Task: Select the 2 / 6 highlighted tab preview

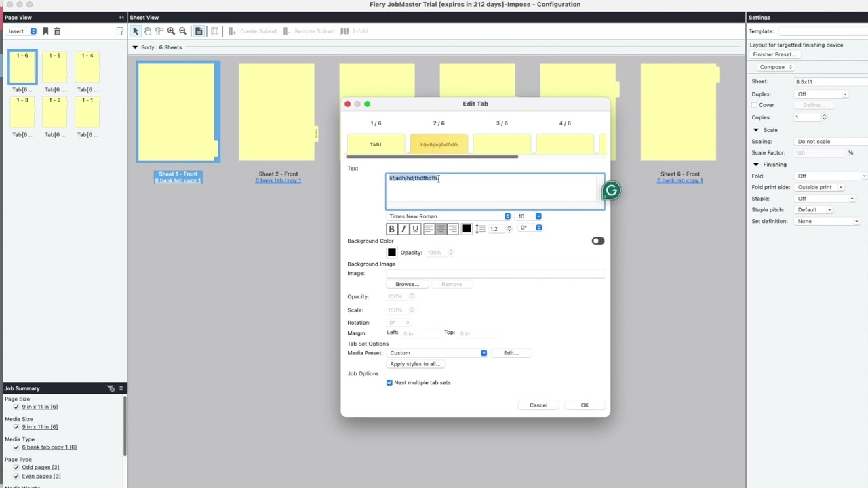Action: 439,144
